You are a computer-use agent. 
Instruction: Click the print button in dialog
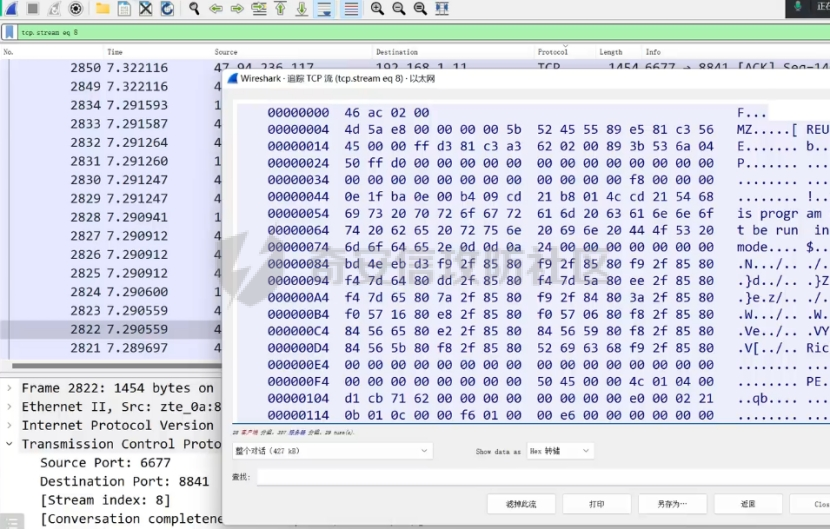coord(596,504)
